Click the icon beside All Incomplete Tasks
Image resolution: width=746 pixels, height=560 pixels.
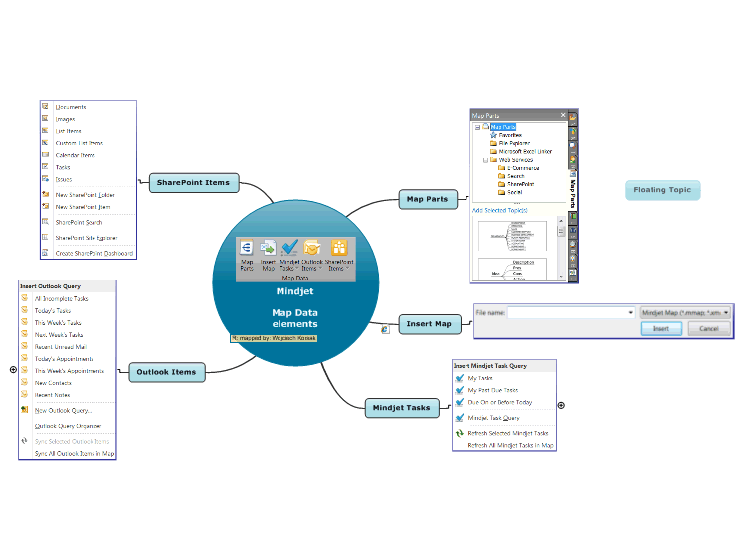24,298
